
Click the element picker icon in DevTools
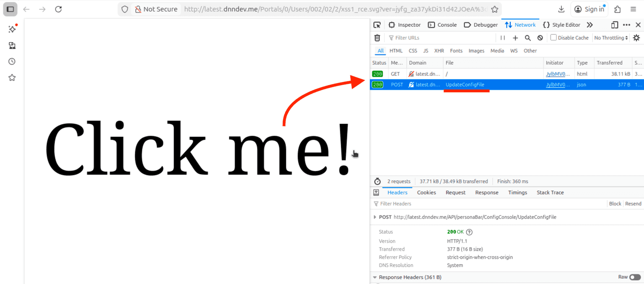[377, 25]
